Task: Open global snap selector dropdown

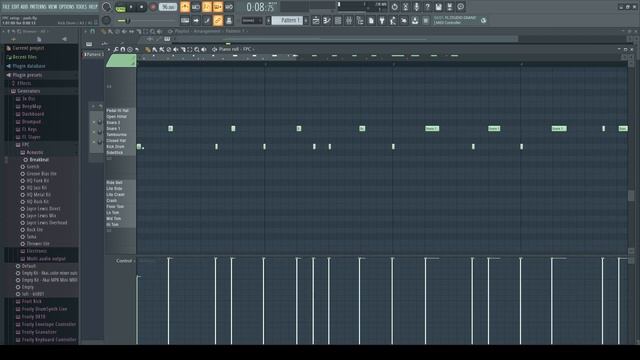Action: [x=251, y=20]
